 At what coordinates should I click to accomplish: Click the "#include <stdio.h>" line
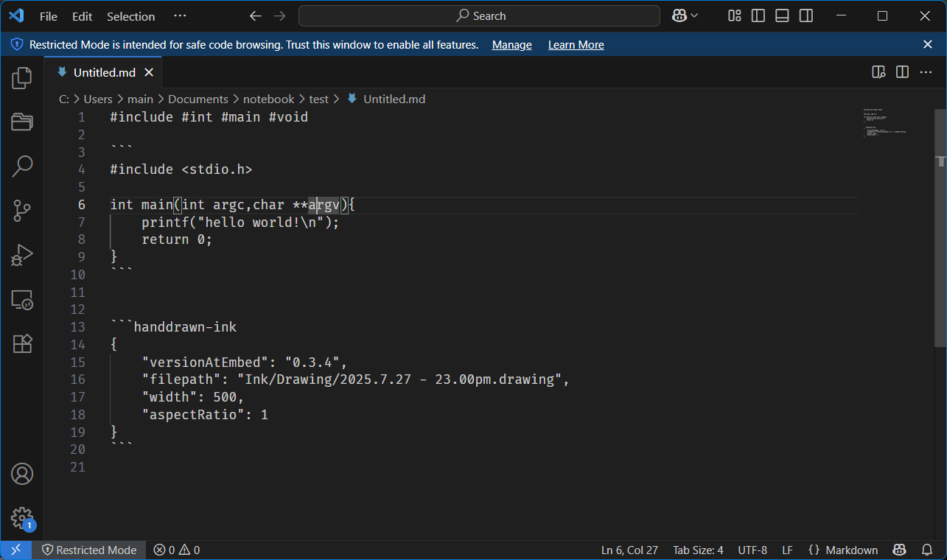(x=181, y=169)
